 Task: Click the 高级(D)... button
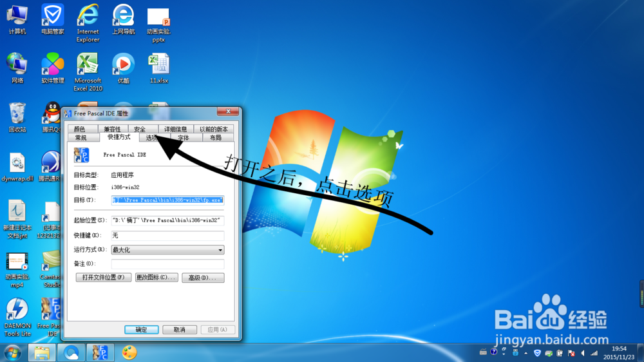point(203,278)
